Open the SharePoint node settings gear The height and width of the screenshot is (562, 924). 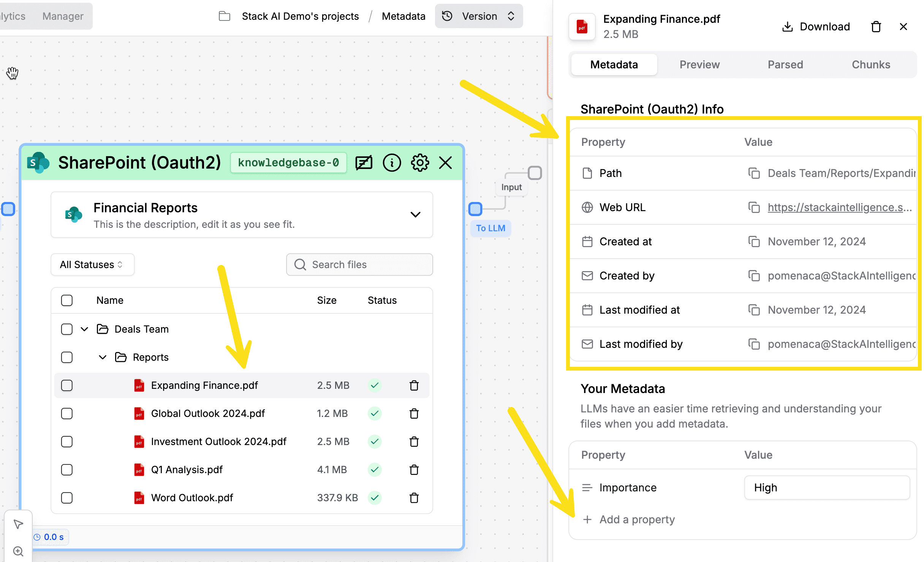(420, 163)
